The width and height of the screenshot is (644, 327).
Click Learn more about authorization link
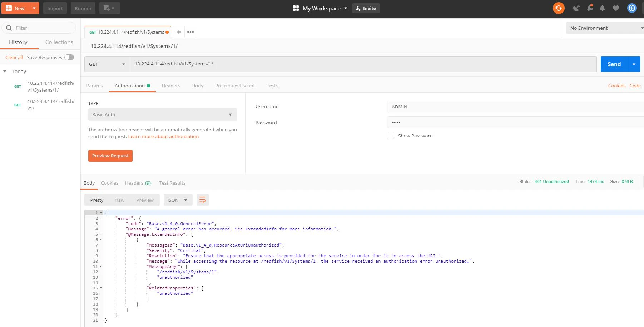point(163,137)
